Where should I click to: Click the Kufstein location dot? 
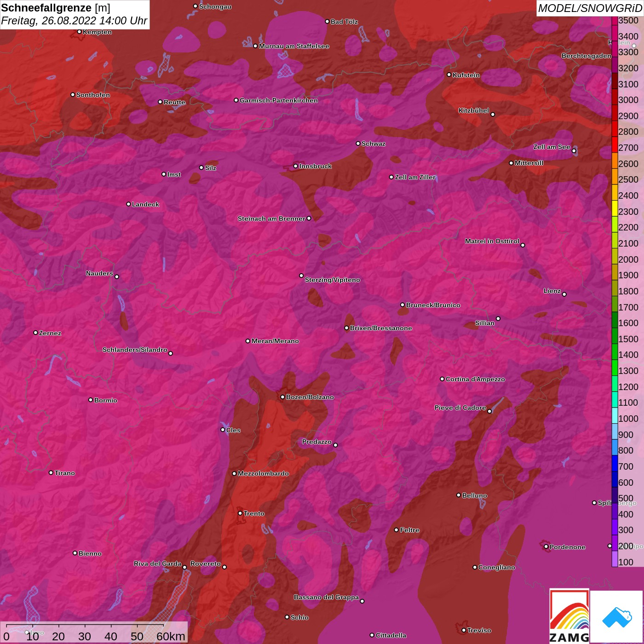pos(449,75)
